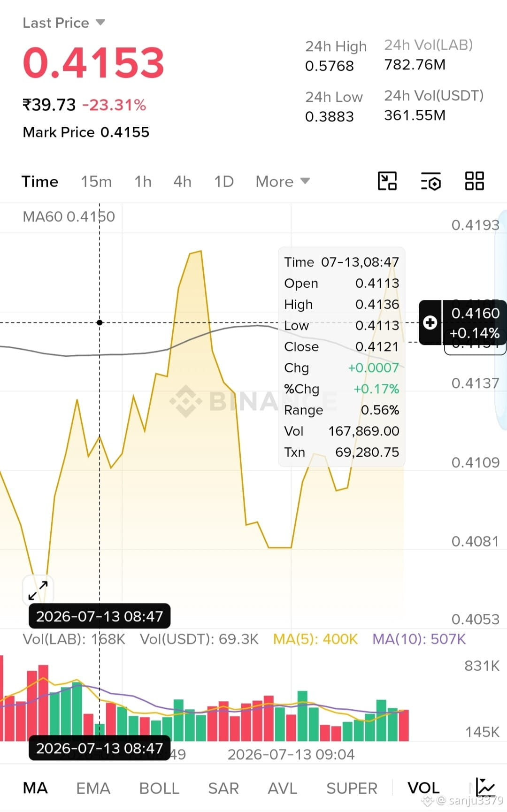The width and height of the screenshot is (507, 812).
Task: Click the Vol(USDT): 69.3K label
Action: (199, 639)
